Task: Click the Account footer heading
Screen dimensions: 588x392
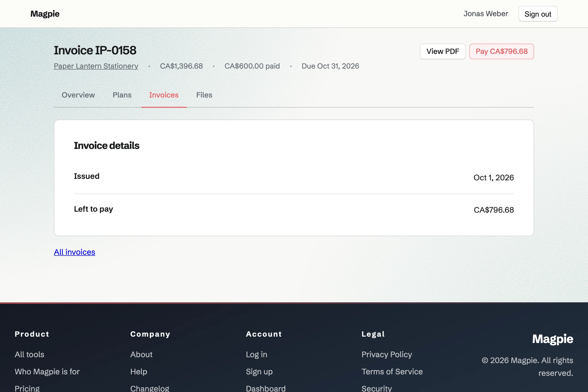Action: pos(264,334)
